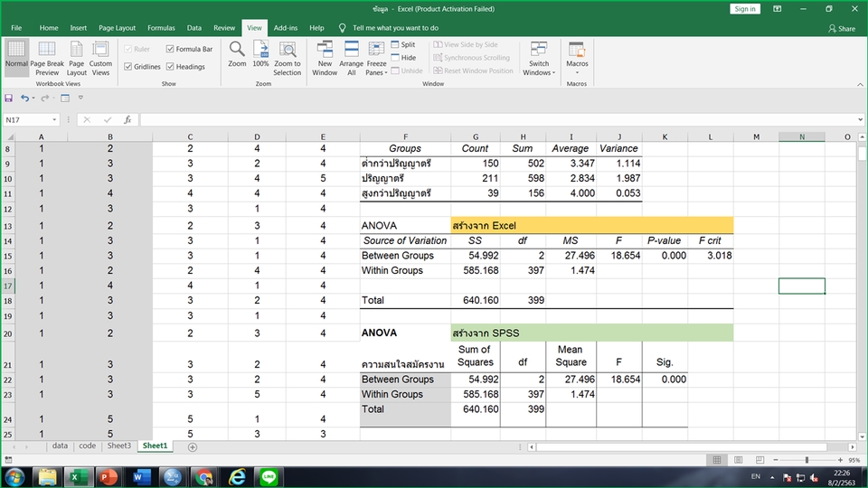Switch to the Home ribbon tab

point(49,28)
